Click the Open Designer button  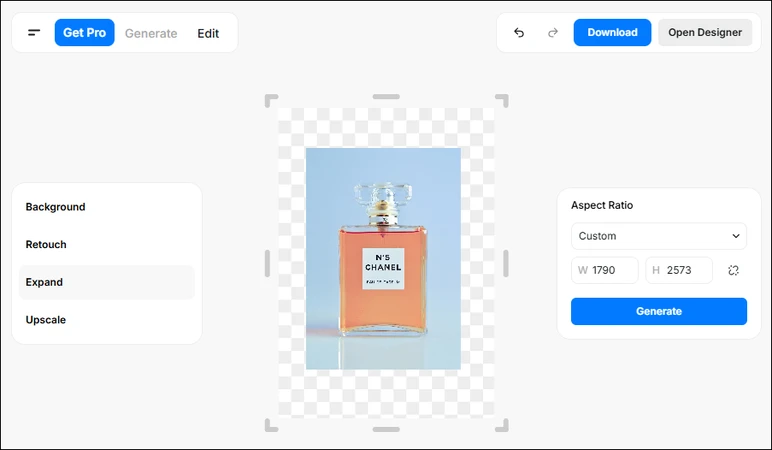click(705, 32)
